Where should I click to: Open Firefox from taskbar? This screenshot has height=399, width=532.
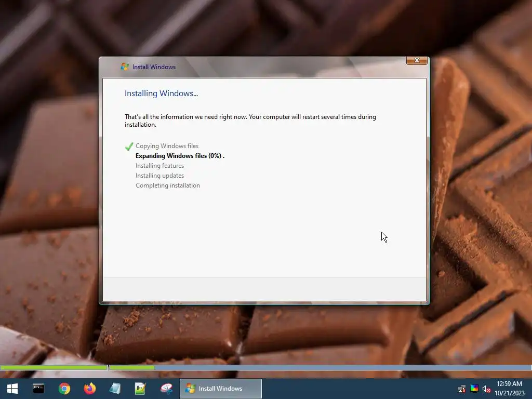tap(89, 389)
